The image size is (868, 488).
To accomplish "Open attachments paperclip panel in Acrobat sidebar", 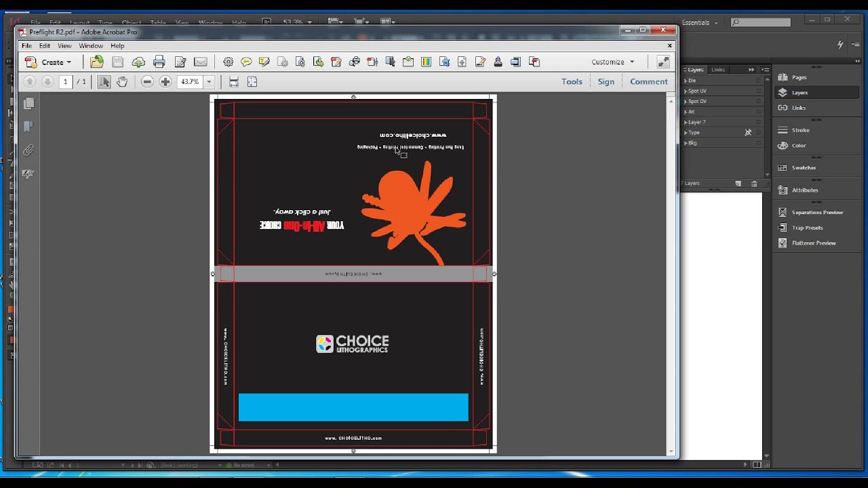I will click(28, 150).
